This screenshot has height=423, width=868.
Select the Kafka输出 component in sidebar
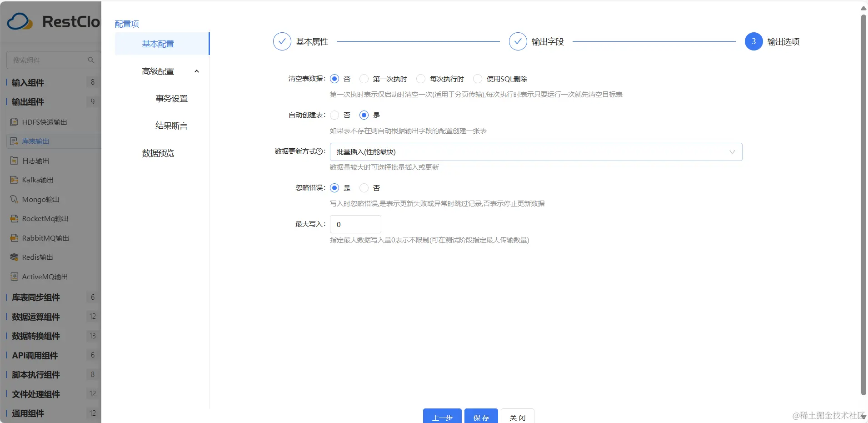click(37, 180)
